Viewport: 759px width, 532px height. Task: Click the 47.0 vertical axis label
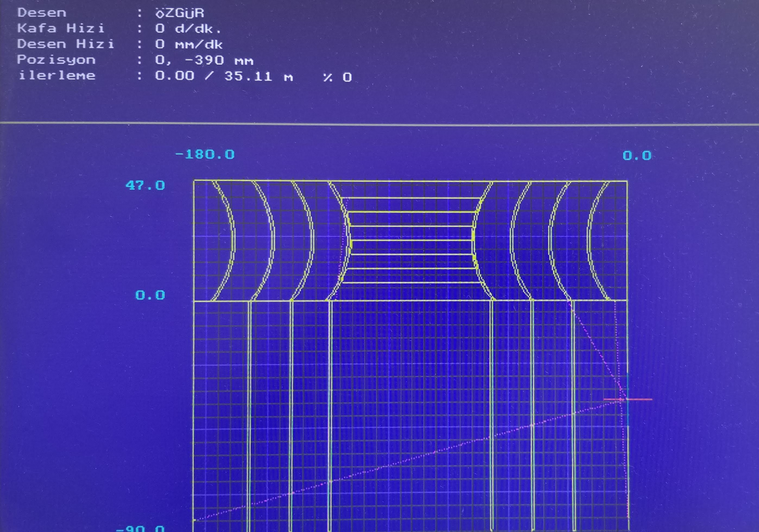point(145,185)
